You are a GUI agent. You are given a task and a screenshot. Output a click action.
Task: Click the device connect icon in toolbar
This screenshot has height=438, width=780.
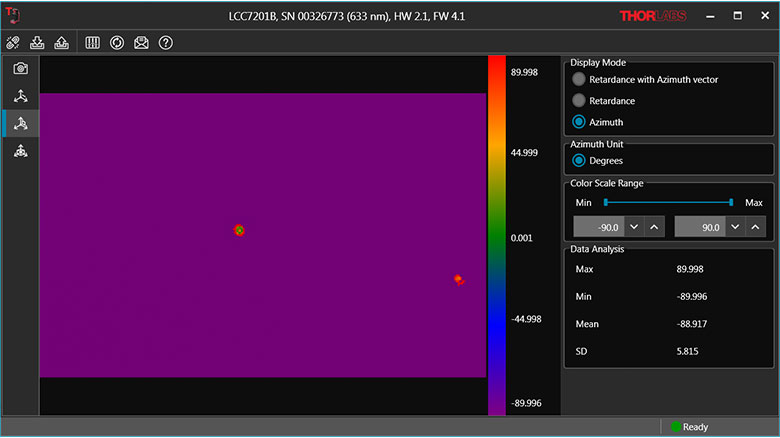coord(13,43)
